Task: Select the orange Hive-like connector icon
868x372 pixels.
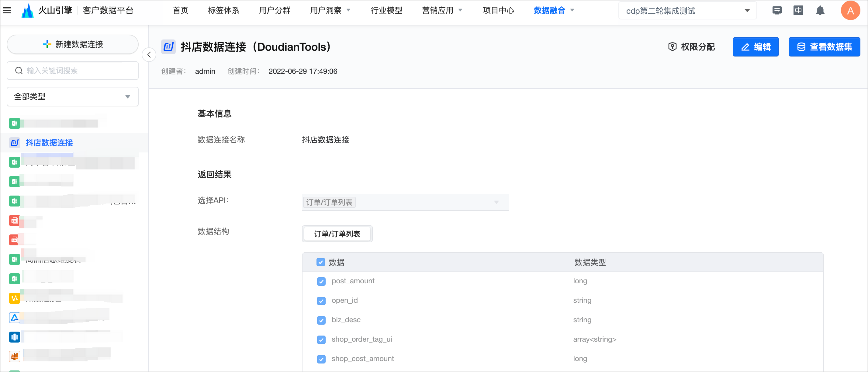Action: 15,356
